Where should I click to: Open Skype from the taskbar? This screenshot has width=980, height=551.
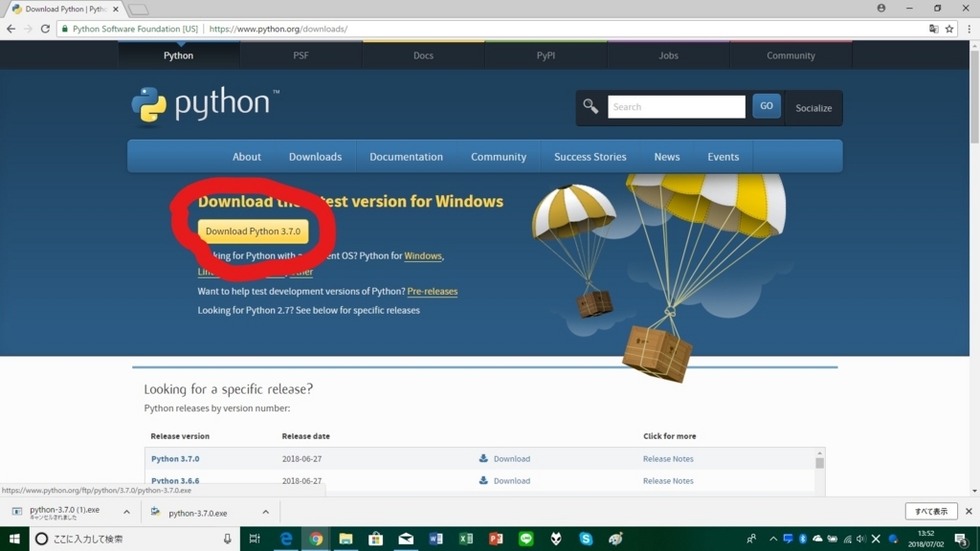click(586, 539)
